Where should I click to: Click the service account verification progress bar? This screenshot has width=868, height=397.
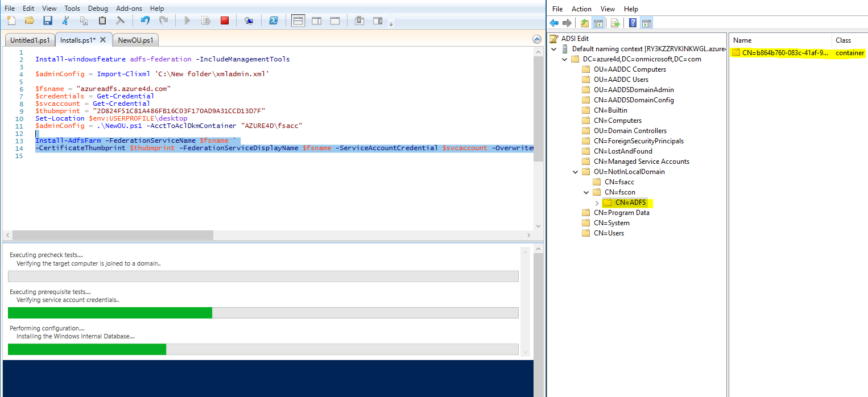click(x=263, y=312)
